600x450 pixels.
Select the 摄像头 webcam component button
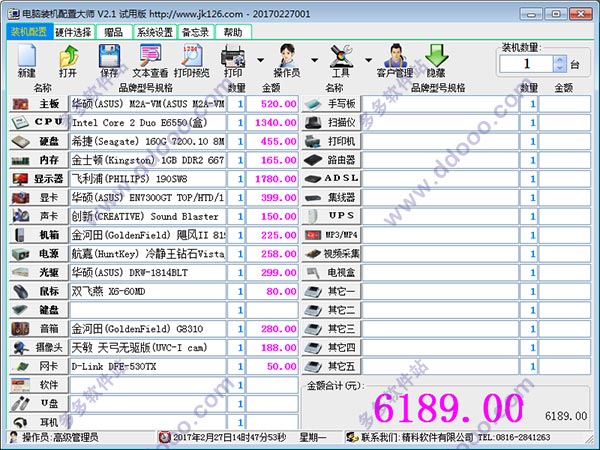[39, 347]
